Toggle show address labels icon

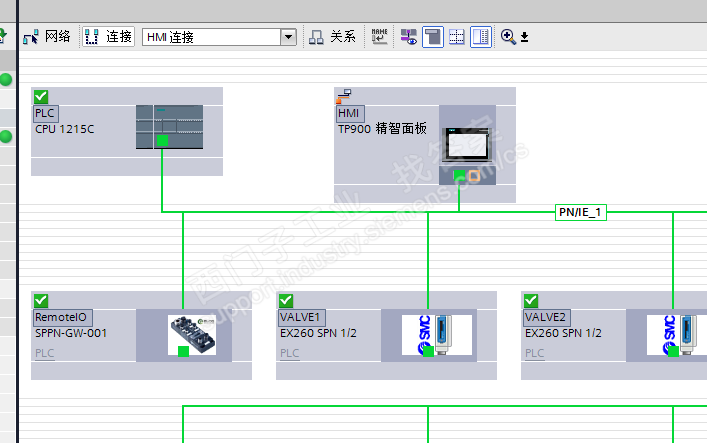(409, 37)
